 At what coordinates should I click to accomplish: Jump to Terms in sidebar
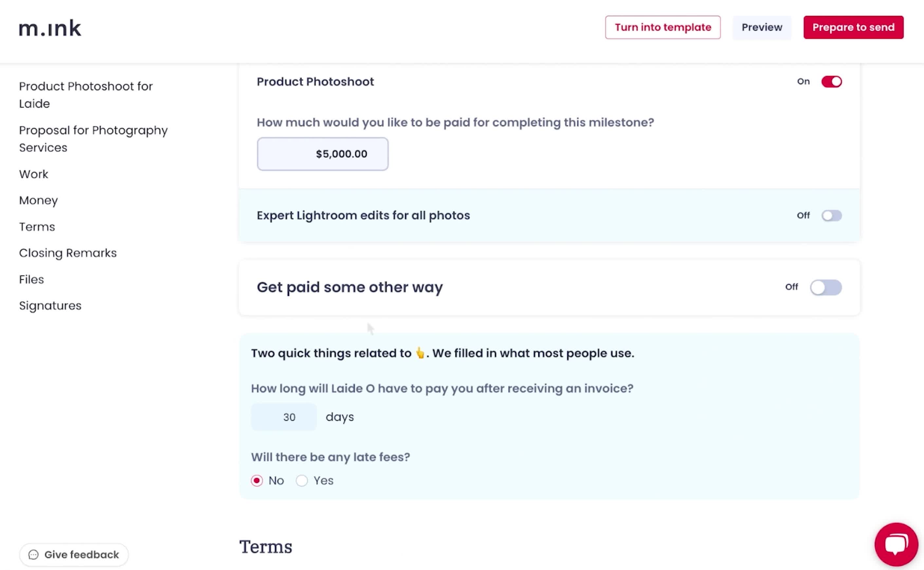click(x=37, y=227)
